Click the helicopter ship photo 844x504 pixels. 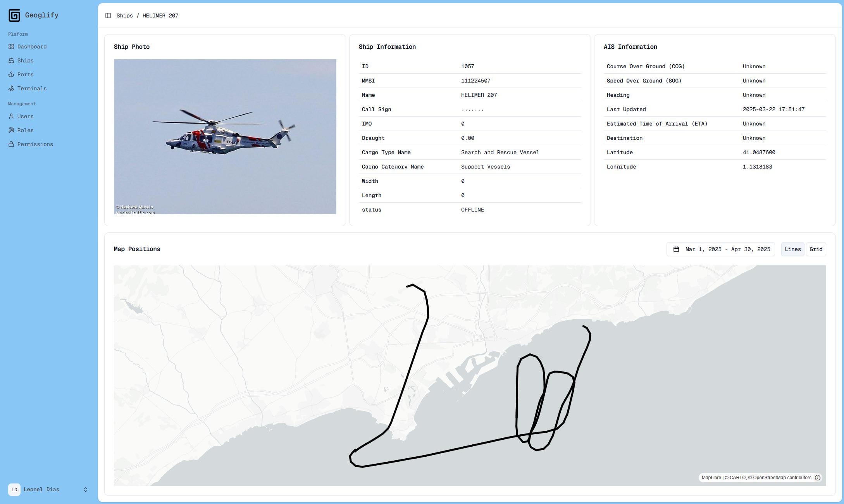(x=225, y=136)
